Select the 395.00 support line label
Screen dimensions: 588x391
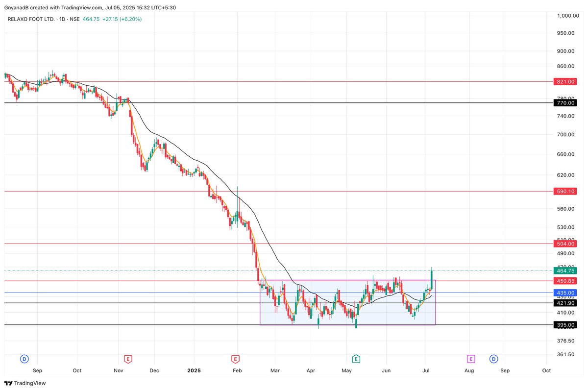(x=564, y=325)
